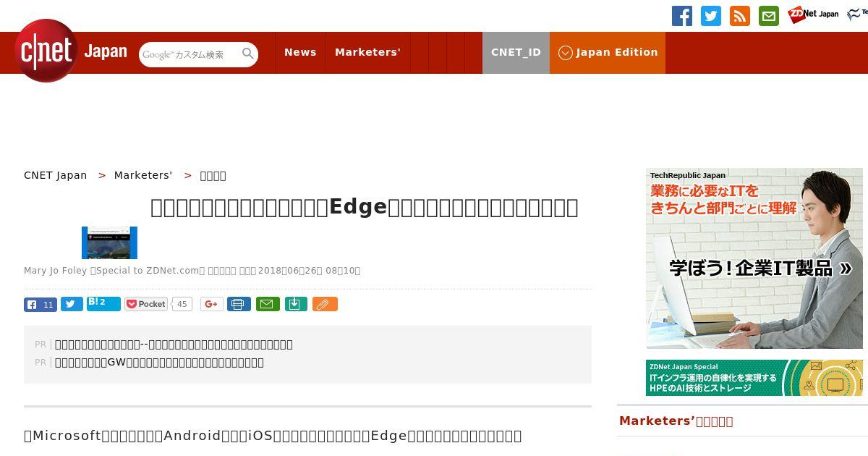
Task: Open the ZDNet Japan Special HPE banner
Action: pyautogui.click(x=754, y=378)
